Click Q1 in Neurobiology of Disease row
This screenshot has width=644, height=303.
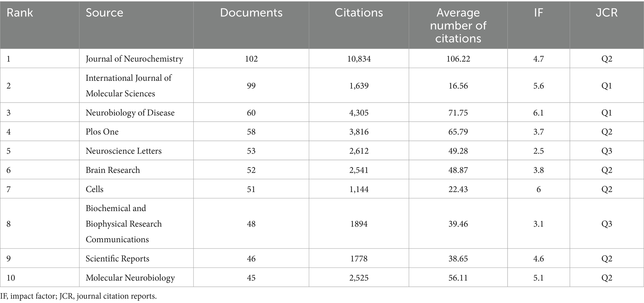[x=607, y=113]
